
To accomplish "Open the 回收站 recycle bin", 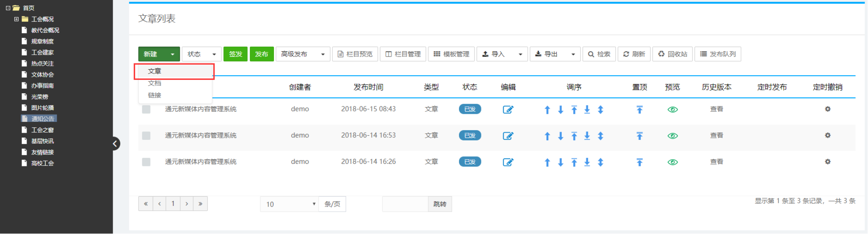I will coord(672,54).
